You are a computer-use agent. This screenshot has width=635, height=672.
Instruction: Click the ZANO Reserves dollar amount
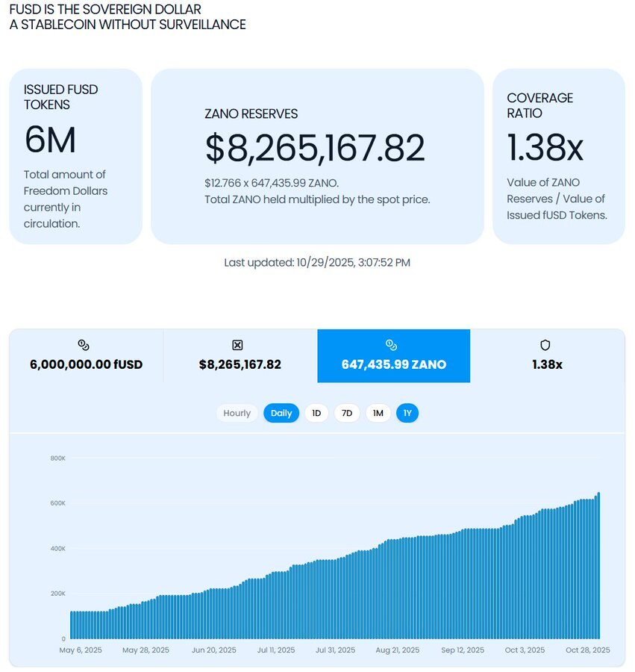315,148
